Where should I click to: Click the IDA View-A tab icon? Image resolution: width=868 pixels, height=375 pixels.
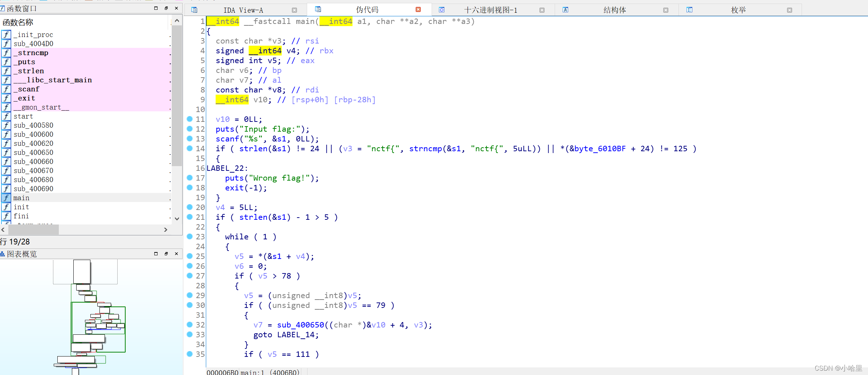tap(194, 10)
